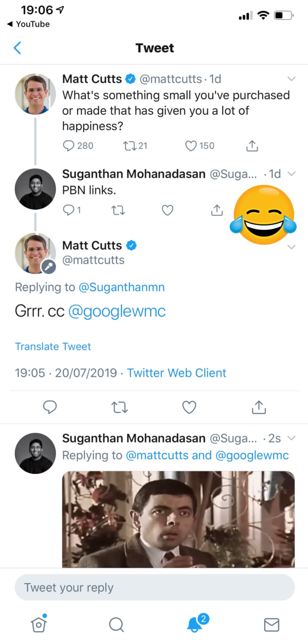Open the Notifications tab with 2 badge
This screenshot has height=644, width=308.
click(195, 624)
